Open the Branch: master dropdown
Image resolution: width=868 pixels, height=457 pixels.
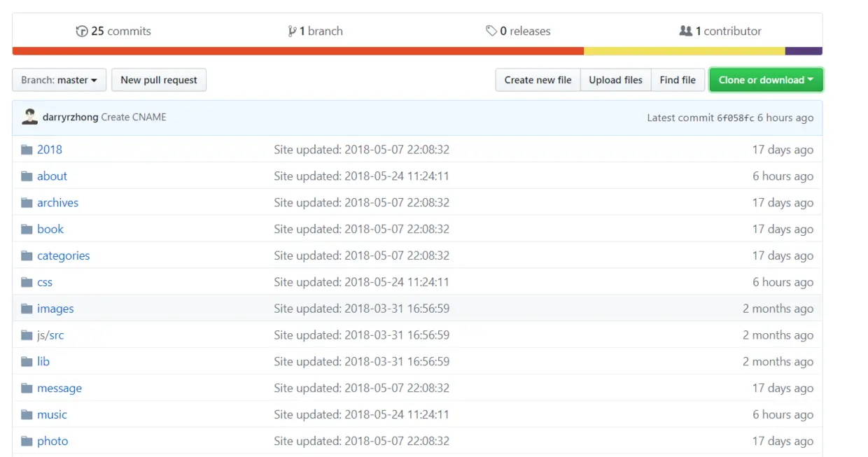[x=59, y=79]
